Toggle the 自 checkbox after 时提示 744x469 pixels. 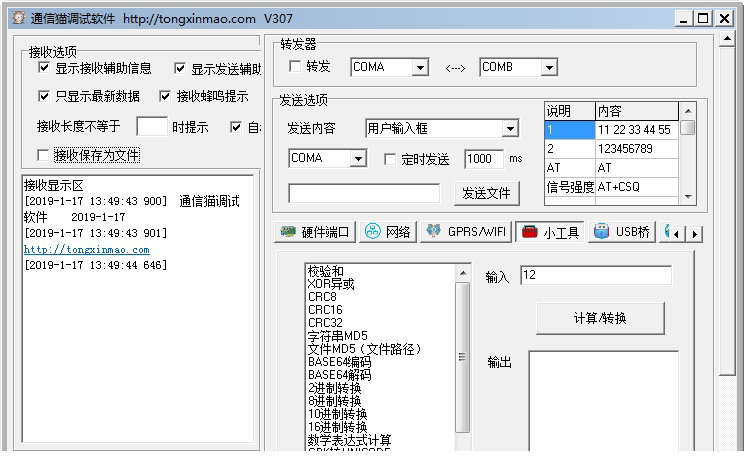pyautogui.click(x=236, y=127)
